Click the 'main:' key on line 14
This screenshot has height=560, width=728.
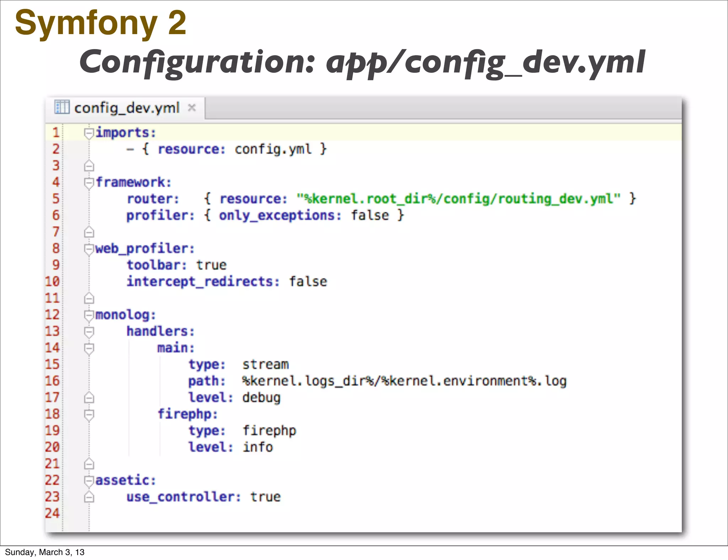176,348
